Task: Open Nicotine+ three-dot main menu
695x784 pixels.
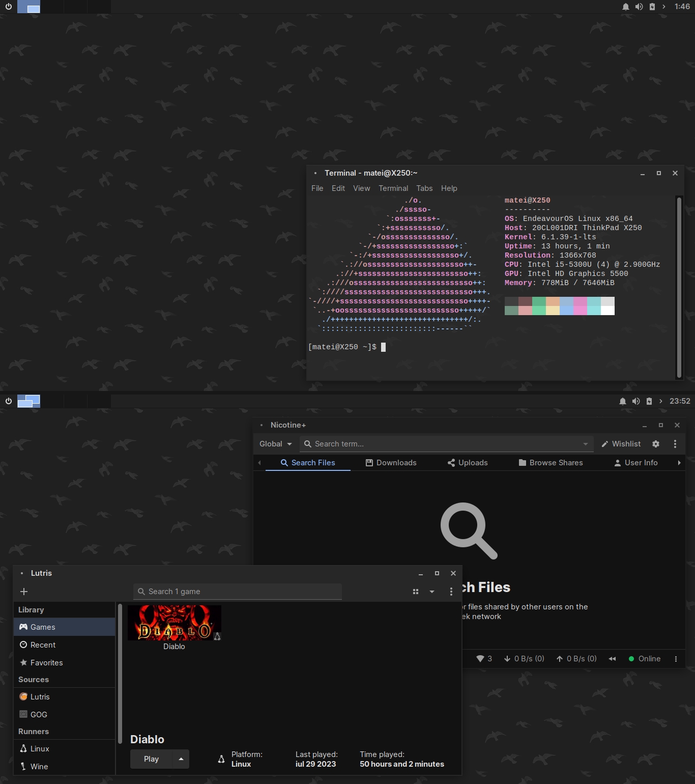Action: tap(675, 444)
